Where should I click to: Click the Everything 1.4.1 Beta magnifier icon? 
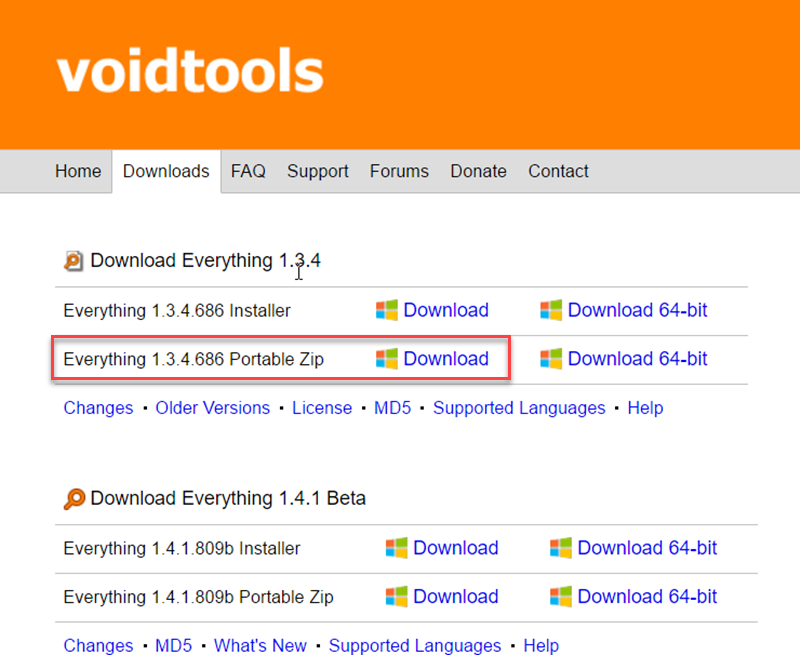[74, 499]
